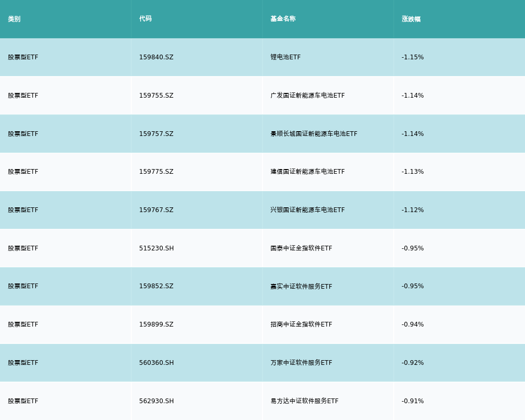Open the 锂电池ETF fund name
This screenshot has width=525, height=420.
[x=286, y=57]
